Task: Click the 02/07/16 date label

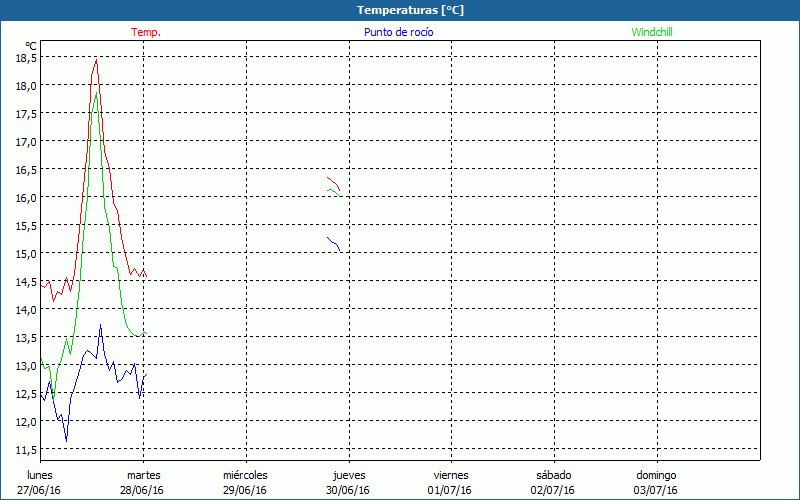Action: click(x=553, y=490)
